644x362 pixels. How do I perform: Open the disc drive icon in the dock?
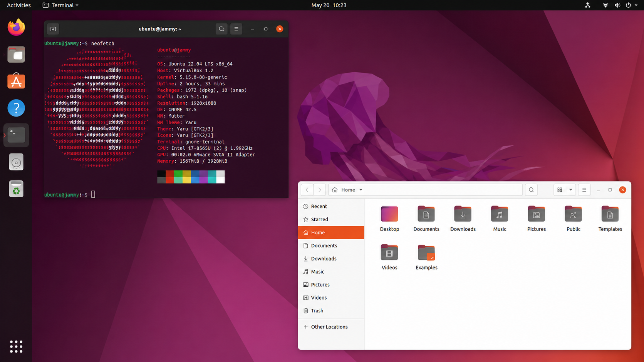(x=16, y=162)
